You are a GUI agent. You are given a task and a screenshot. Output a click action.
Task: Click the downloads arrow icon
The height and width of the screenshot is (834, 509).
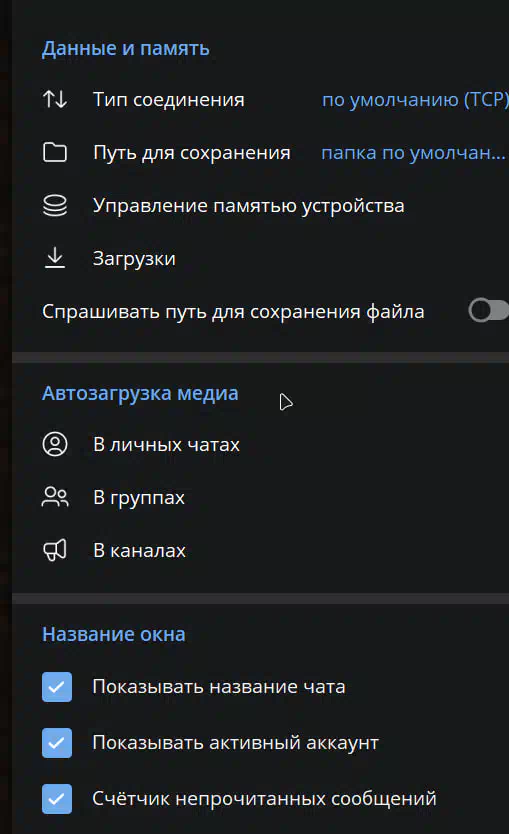[x=55, y=258]
